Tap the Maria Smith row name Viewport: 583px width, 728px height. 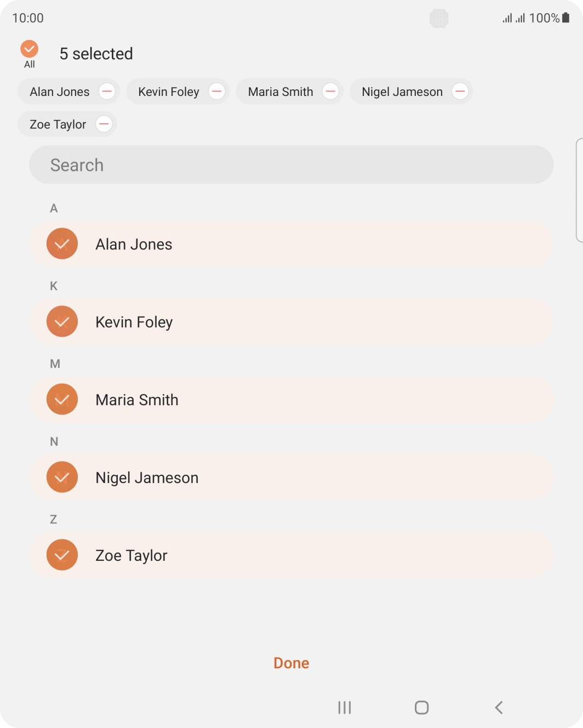pyautogui.click(x=137, y=400)
